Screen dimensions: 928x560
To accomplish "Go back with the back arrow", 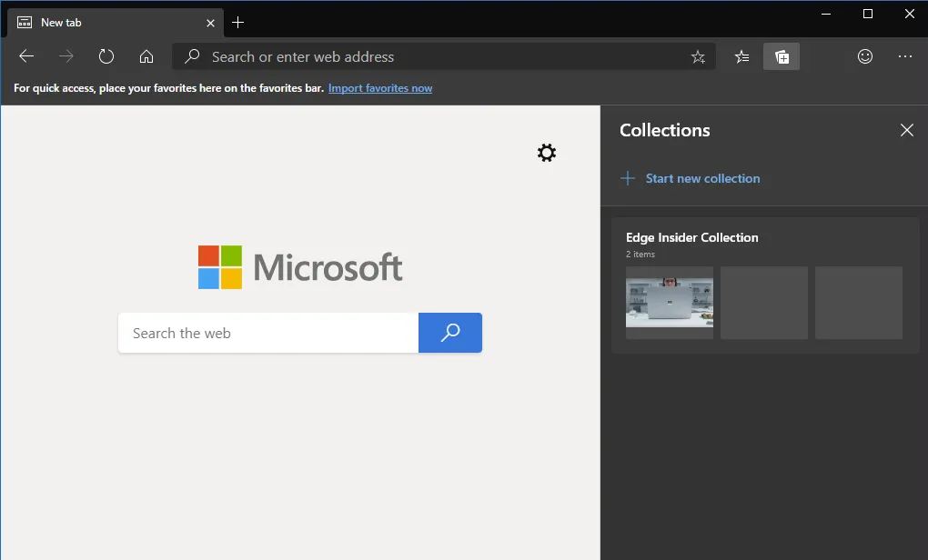I will [x=26, y=56].
